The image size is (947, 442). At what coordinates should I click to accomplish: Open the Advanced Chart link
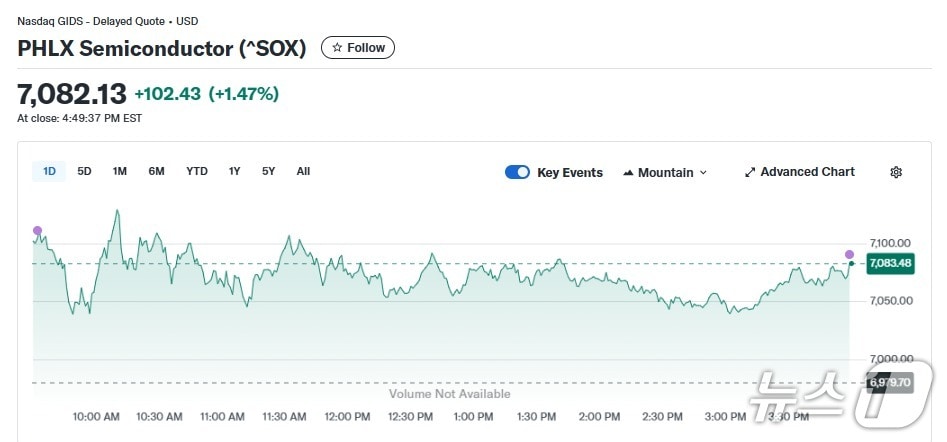coord(807,172)
